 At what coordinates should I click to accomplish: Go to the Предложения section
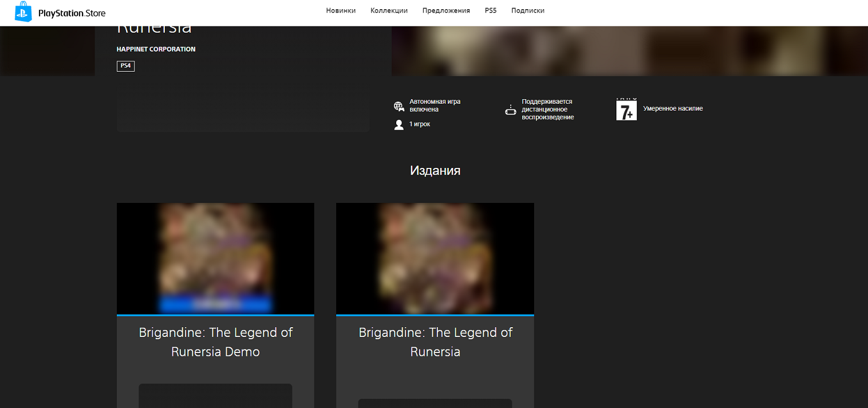(445, 10)
